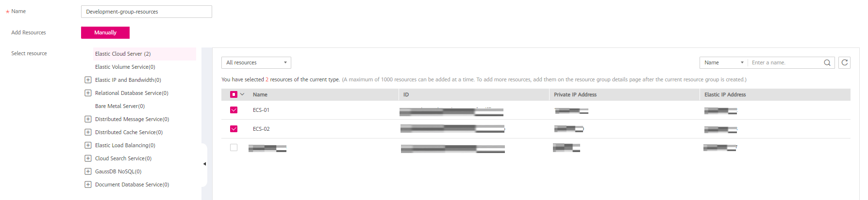This screenshot has width=868, height=200.
Task: Click the refresh resource list icon
Action: tap(844, 62)
